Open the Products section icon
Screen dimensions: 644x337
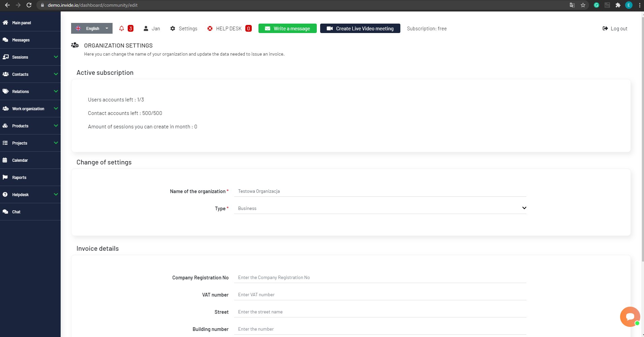(x=5, y=126)
